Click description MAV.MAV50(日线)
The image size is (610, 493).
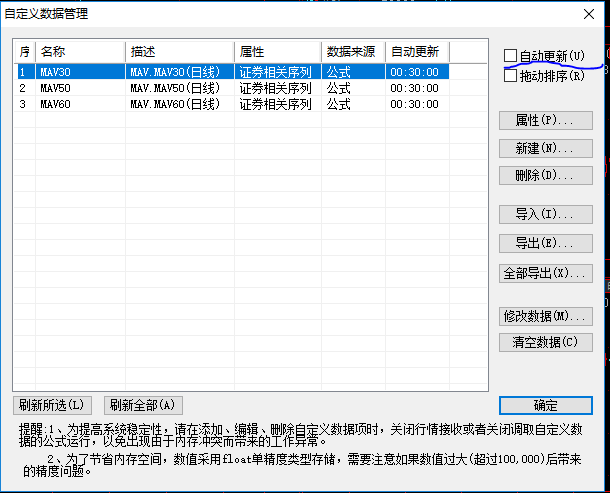click(x=175, y=88)
